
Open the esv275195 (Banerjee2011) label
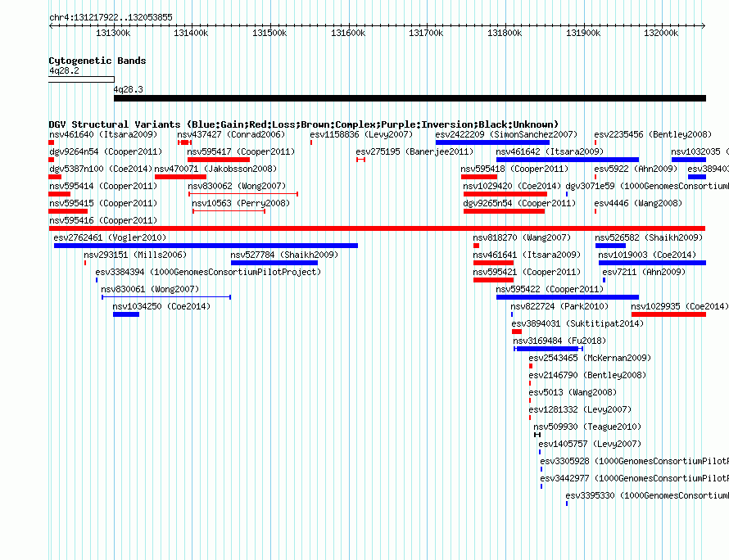(414, 151)
